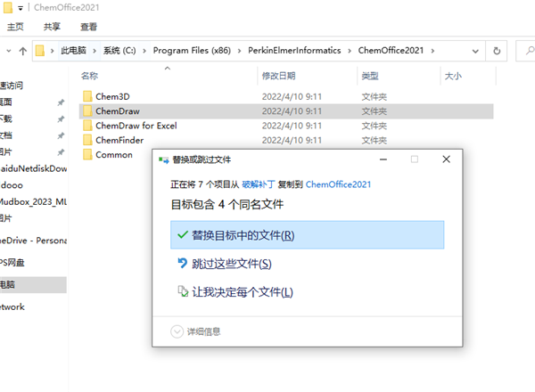Click the green checkmark replace icon
535x392 pixels.
click(181, 235)
